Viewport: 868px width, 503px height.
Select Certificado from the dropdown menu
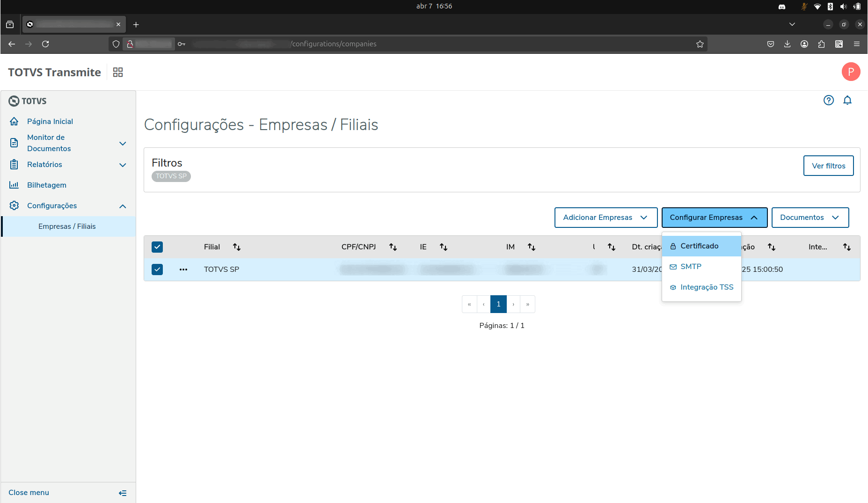tap(701, 246)
